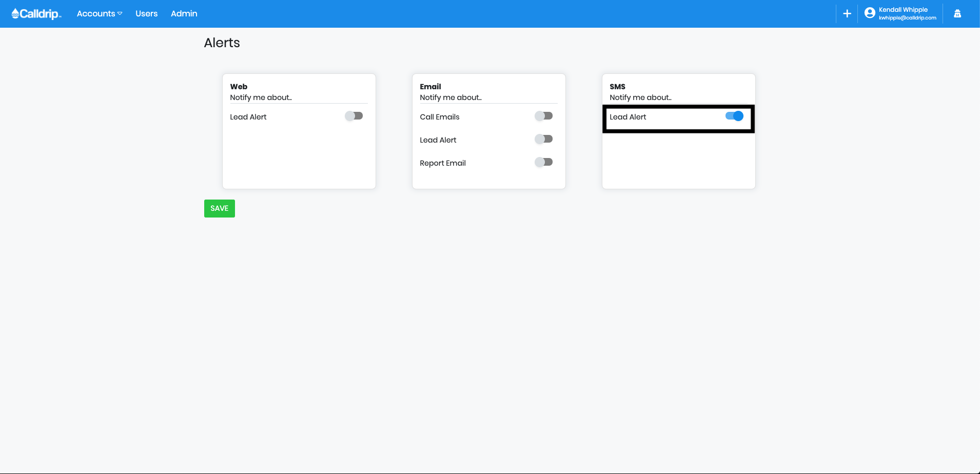The image size is (980, 474).
Task: Click the kwhipple@calldrip.com email text
Action: 907,18
